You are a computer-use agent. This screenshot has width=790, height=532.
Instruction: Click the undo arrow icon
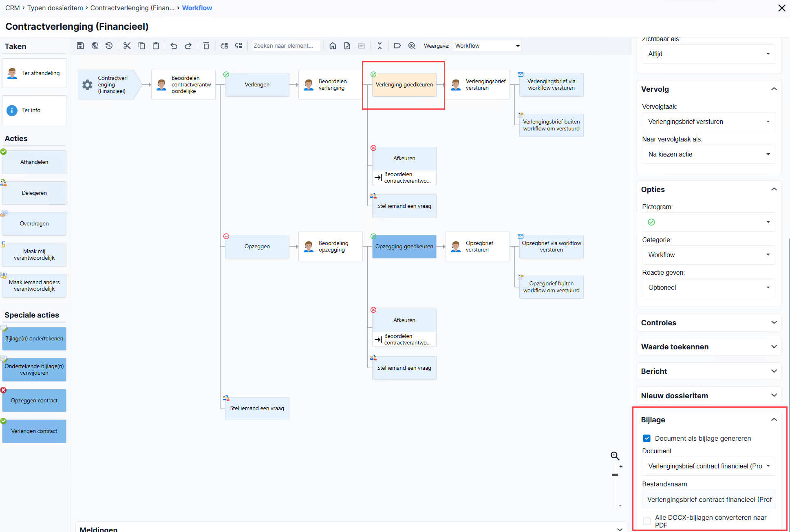point(174,46)
